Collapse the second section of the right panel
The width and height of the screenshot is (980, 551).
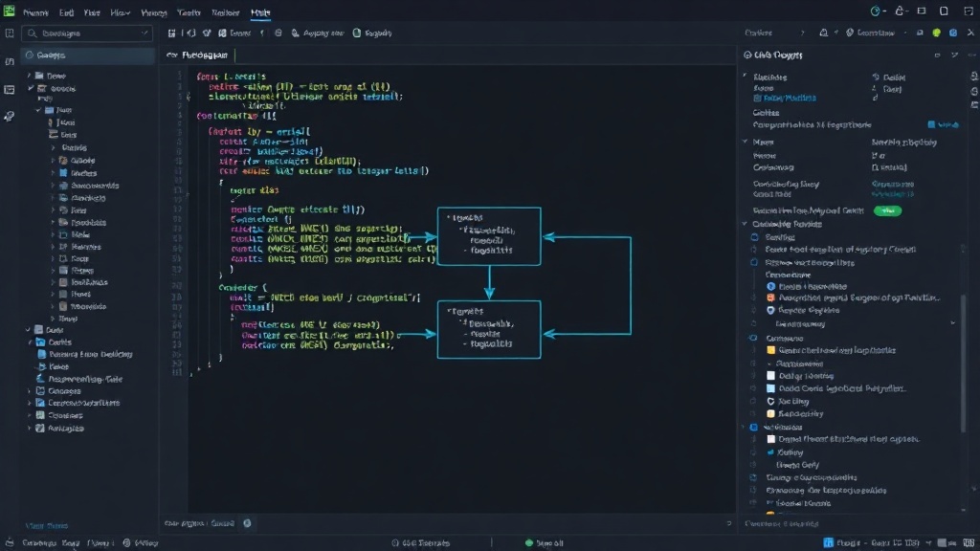pyautogui.click(x=745, y=142)
